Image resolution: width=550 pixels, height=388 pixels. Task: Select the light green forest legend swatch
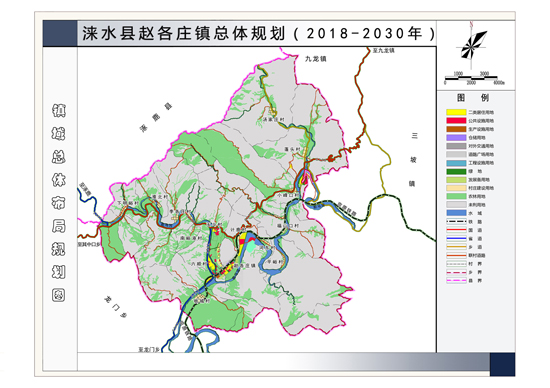(456, 196)
